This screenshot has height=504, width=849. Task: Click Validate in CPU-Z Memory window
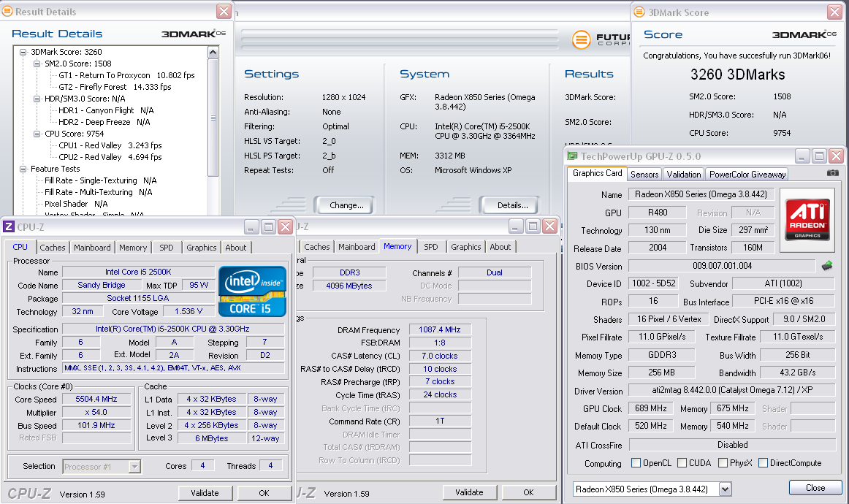(469, 492)
